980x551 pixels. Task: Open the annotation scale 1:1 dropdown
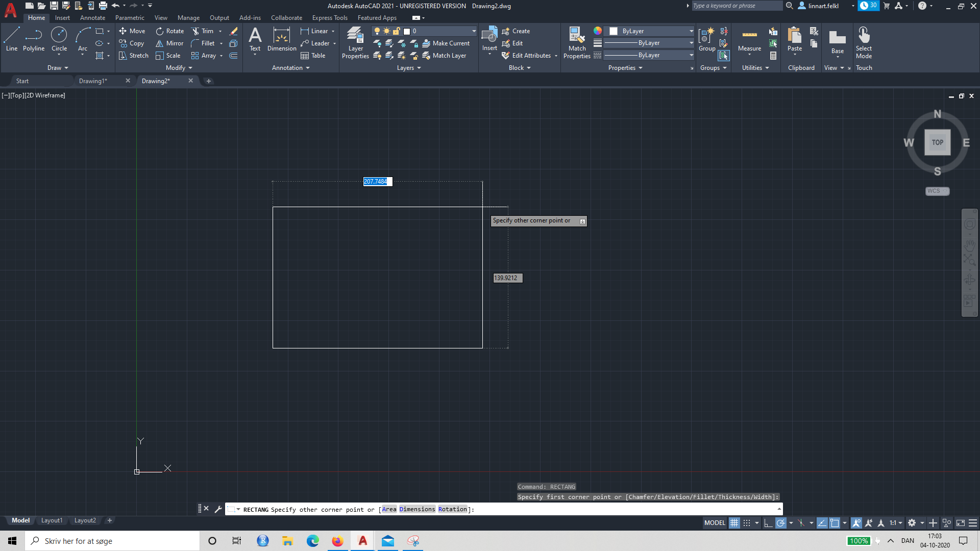(x=896, y=523)
